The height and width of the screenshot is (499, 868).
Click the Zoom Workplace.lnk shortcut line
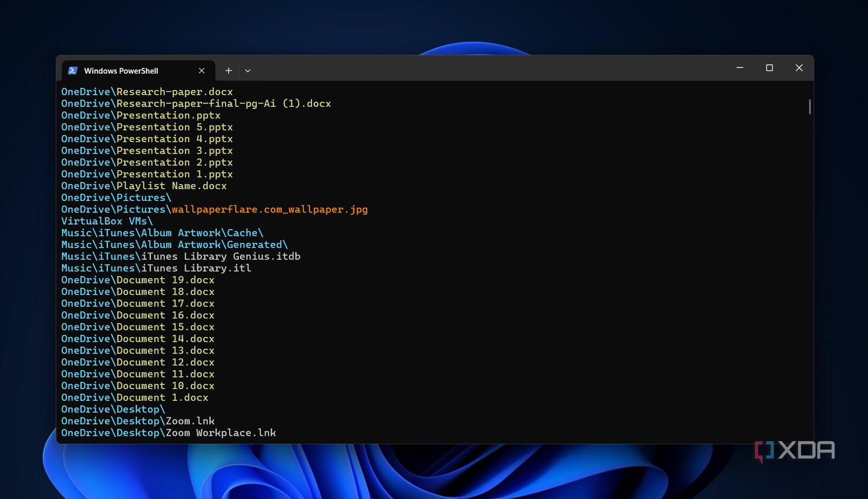(x=169, y=433)
